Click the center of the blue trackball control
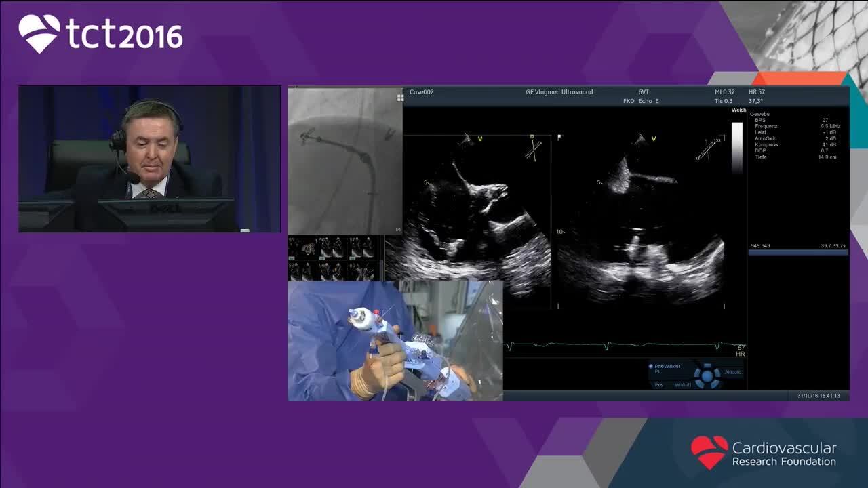This screenshot has width=868, height=488. tap(707, 375)
